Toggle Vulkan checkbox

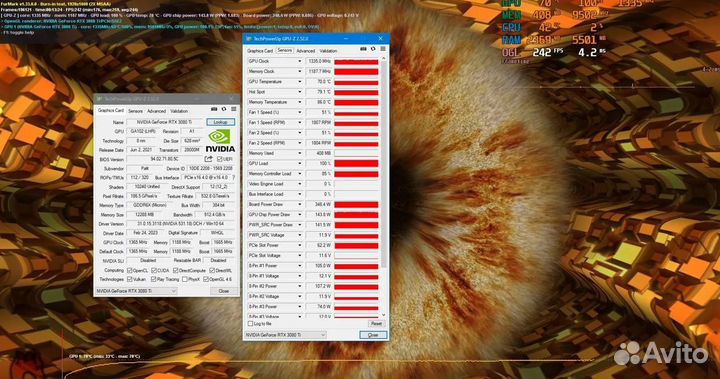click(129, 279)
